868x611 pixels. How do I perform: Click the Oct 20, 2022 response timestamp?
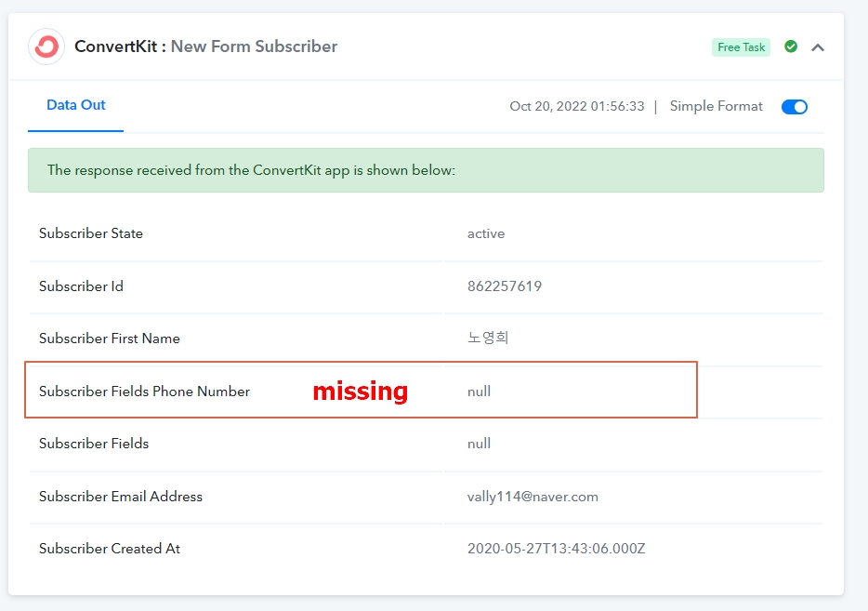[577, 106]
